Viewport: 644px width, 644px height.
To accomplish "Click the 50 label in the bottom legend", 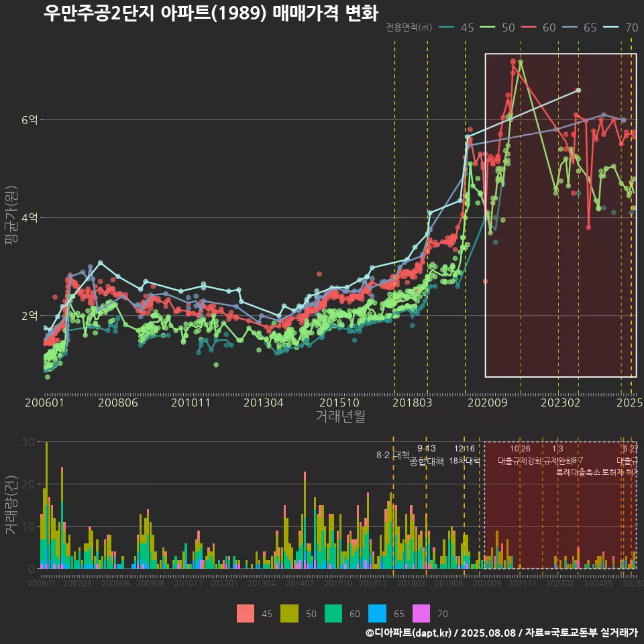I will click(x=311, y=614).
